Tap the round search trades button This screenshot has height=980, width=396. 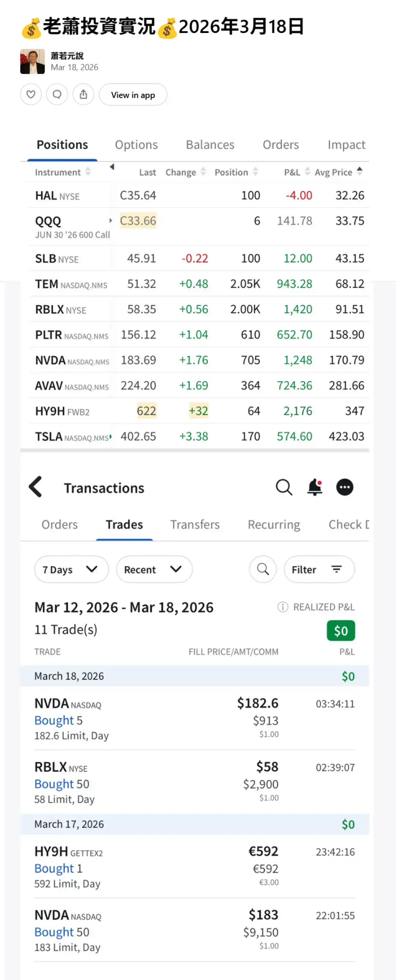[x=263, y=569]
